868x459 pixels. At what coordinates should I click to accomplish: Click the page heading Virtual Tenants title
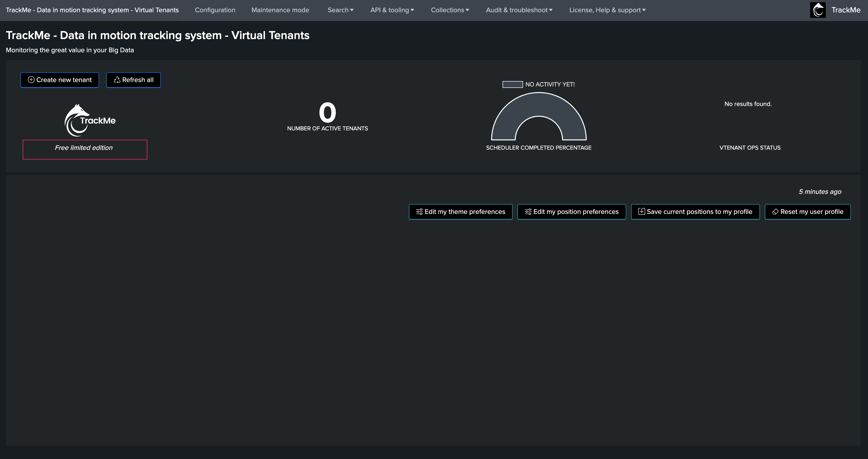point(158,35)
